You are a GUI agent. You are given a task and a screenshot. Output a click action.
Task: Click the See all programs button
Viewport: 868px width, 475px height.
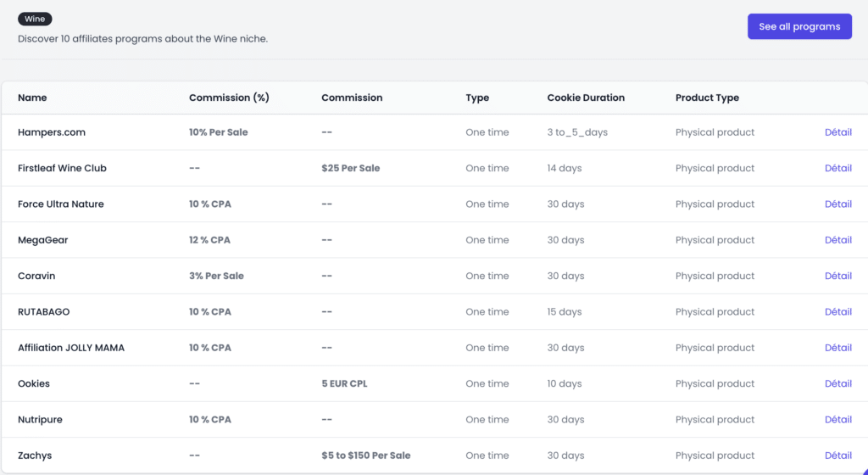pos(799,26)
